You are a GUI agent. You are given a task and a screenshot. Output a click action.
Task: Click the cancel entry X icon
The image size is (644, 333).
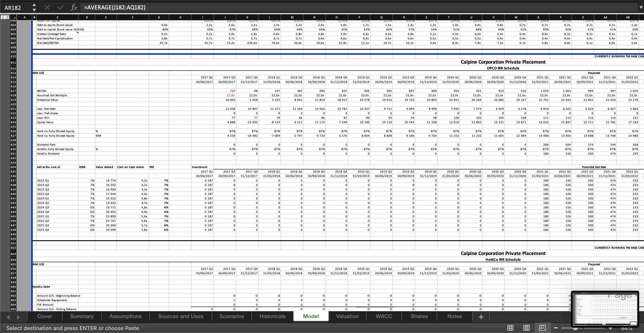click(x=47, y=8)
